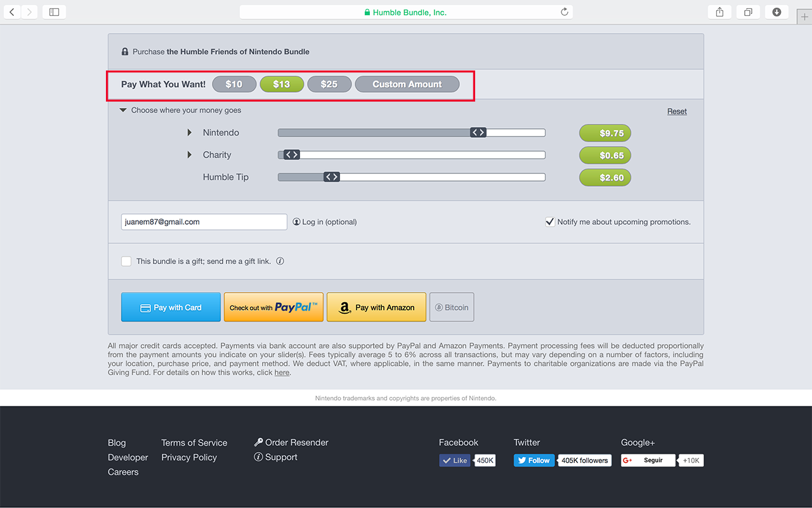Open Privacy Policy link

tap(189, 457)
